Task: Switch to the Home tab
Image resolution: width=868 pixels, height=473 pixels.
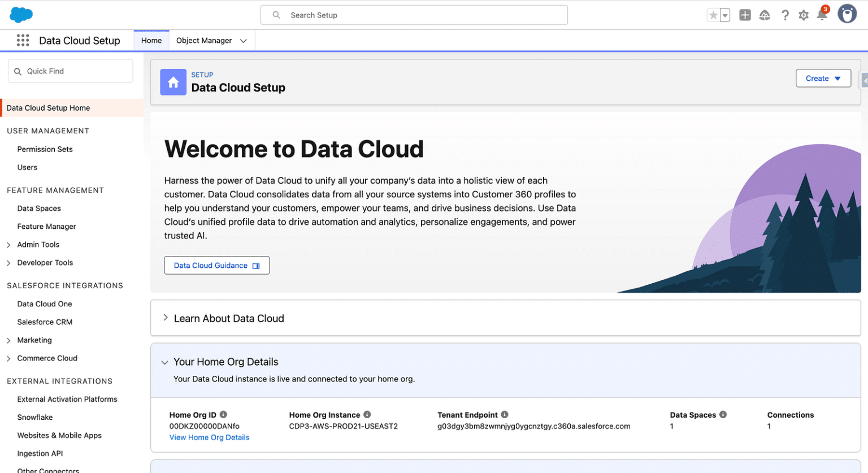Action: coord(151,40)
